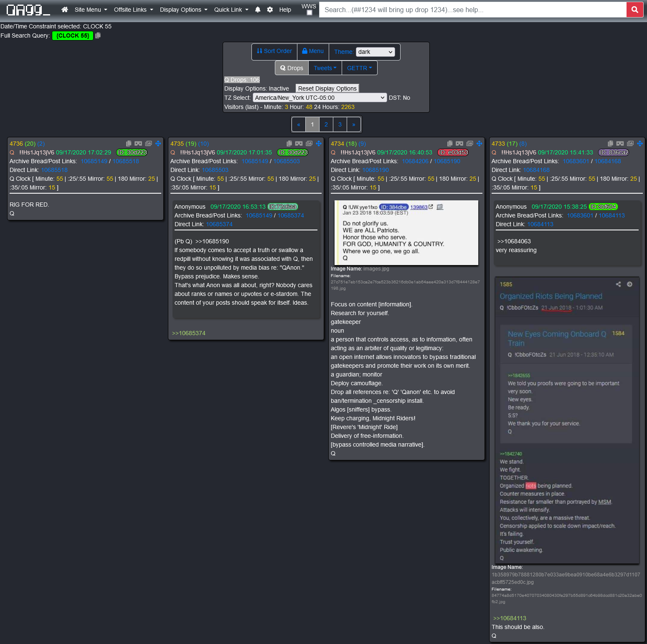Click red ID e03d53 badge on drop 4734

point(453,152)
